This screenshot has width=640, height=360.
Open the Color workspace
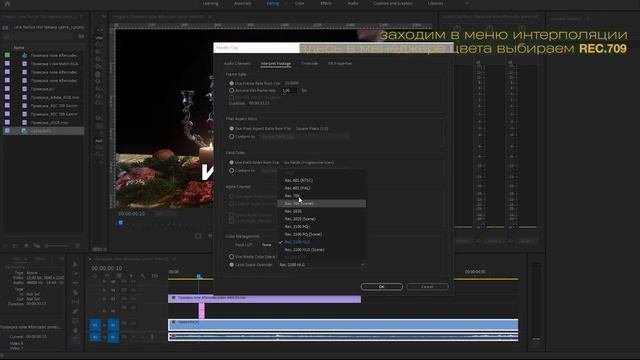[300, 4]
